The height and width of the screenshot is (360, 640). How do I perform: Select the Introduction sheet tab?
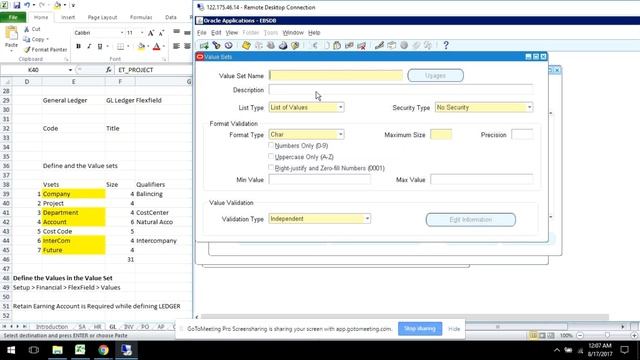click(52, 327)
